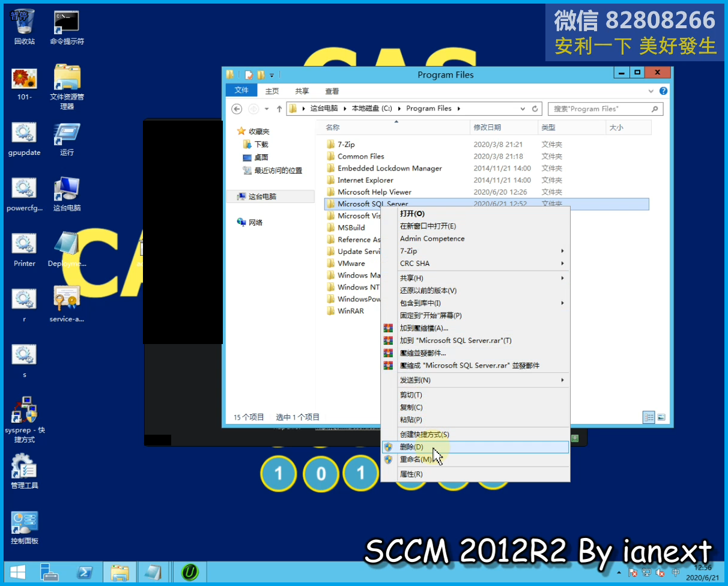Switch to details view icon in the status bar
This screenshot has width=728, height=586.
pyautogui.click(x=649, y=417)
